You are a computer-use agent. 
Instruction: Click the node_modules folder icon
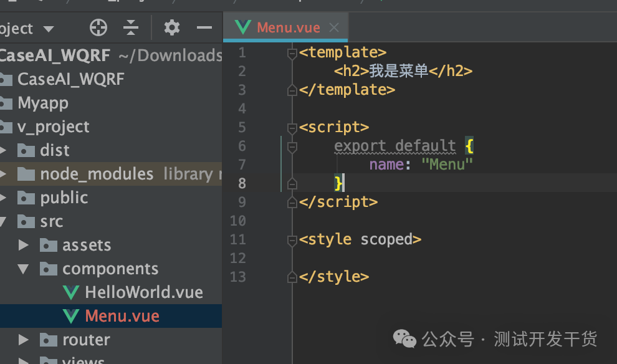tap(26, 174)
